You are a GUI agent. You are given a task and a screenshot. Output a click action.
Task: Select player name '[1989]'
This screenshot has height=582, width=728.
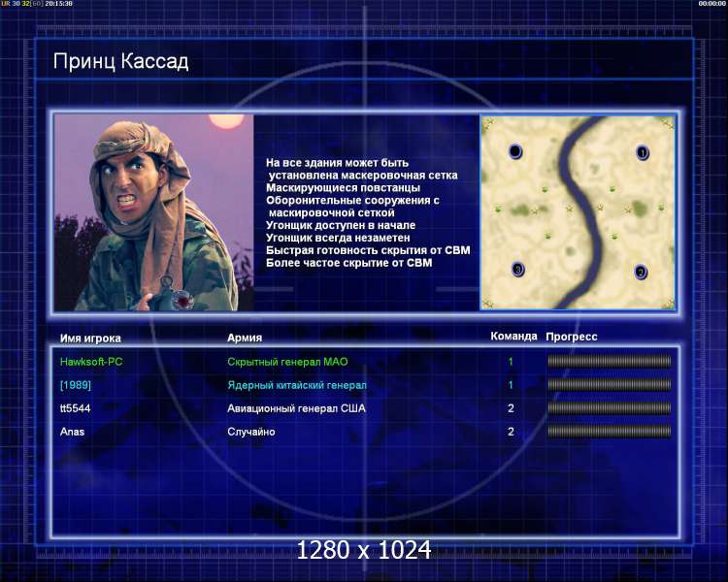pos(76,385)
